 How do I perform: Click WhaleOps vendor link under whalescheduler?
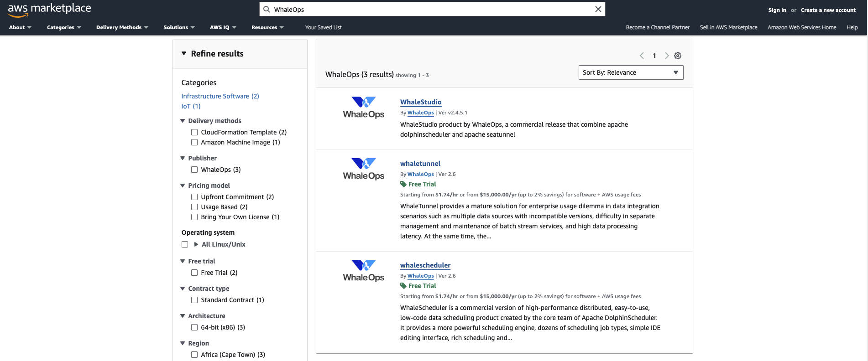(x=421, y=276)
